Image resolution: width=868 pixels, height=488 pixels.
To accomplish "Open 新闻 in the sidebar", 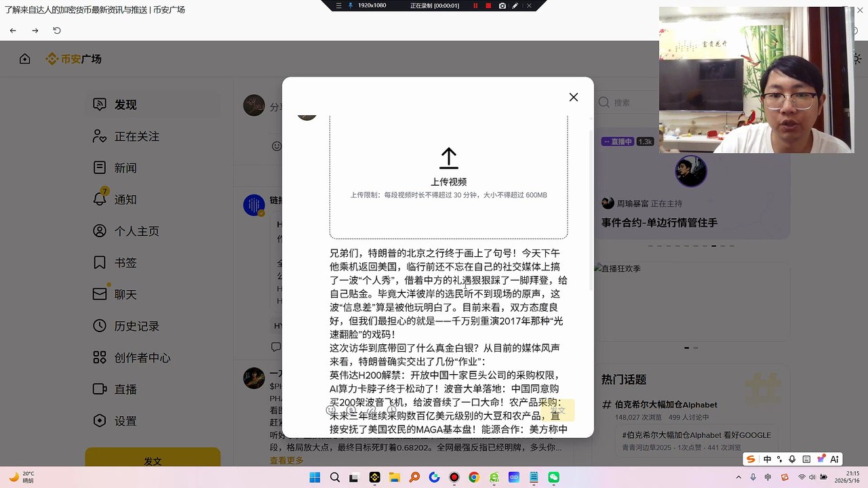I will tap(153, 167).
